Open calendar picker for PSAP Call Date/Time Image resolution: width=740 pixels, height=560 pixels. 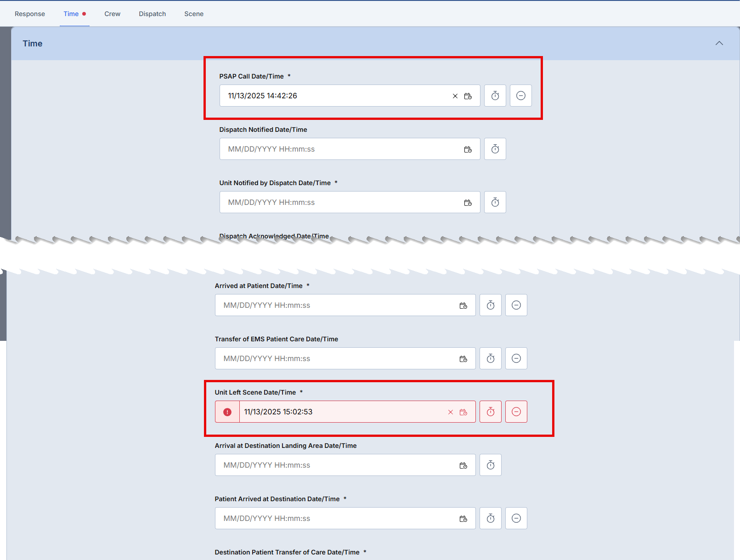point(468,96)
